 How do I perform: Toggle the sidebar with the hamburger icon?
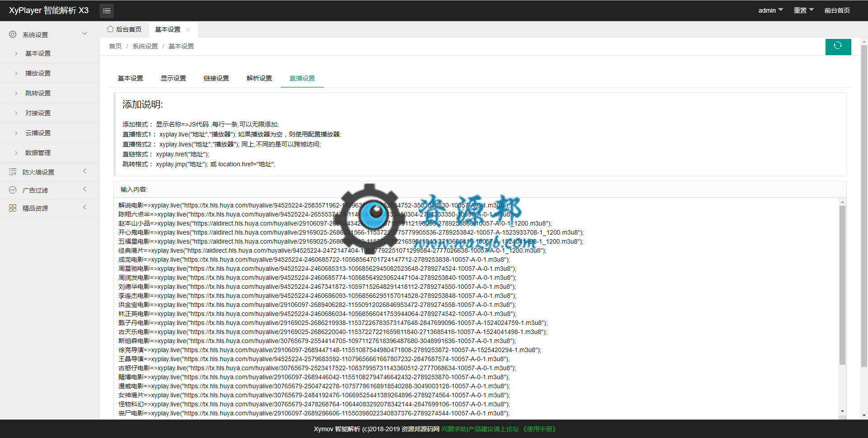107,10
